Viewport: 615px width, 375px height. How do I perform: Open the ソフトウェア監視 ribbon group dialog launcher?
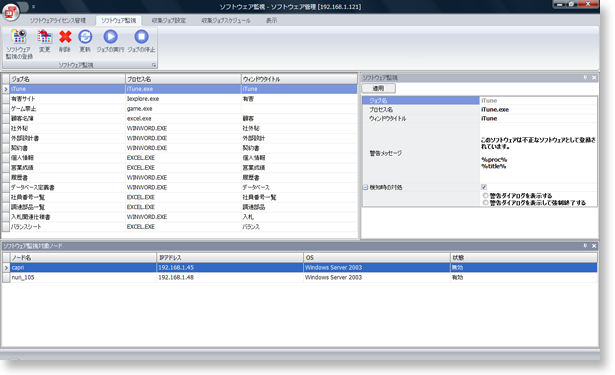coord(154,65)
